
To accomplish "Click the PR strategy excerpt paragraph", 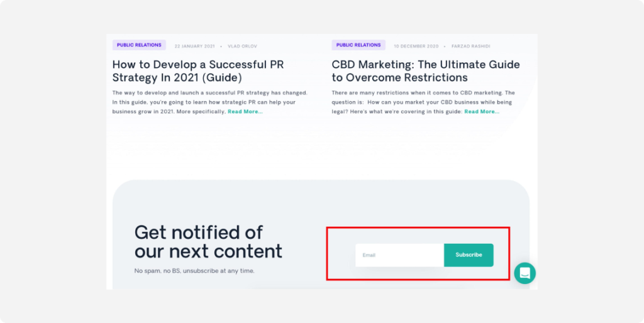I will coord(210,102).
